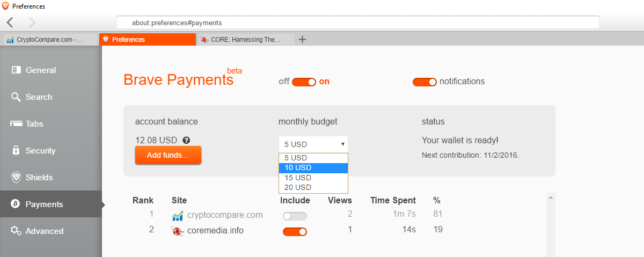644x257 pixels.
Task: Click the account balance help question mark
Action: point(186,140)
